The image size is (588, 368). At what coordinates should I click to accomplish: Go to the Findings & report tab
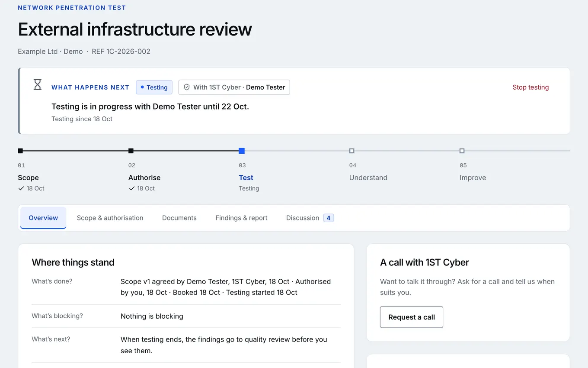[241, 218]
